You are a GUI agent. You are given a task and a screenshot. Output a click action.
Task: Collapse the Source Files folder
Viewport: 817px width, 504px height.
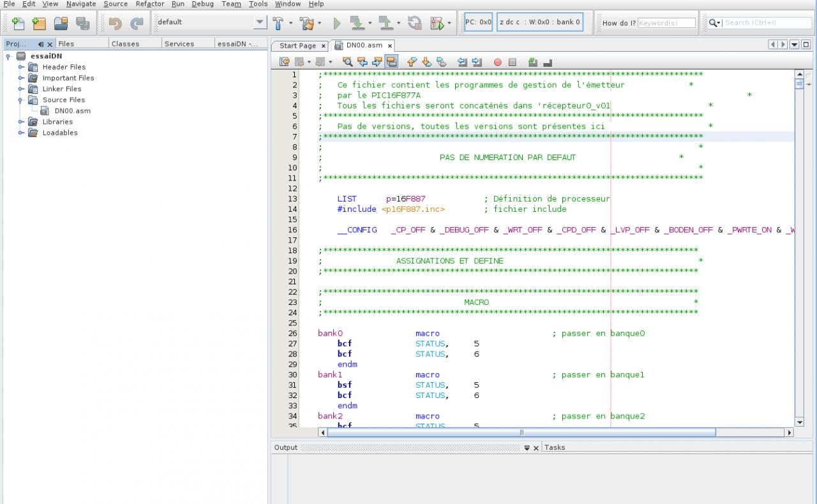[x=21, y=100]
